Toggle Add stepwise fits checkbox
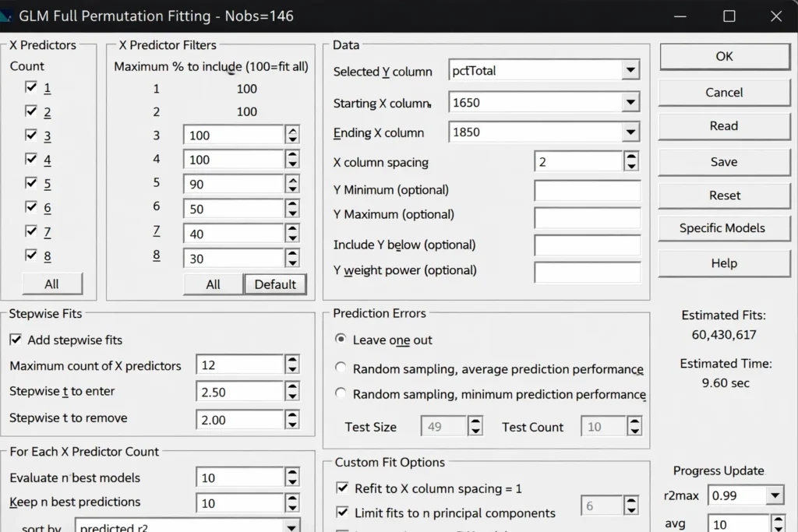Screen dimensions: 798x532 pyautogui.click(x=16, y=340)
